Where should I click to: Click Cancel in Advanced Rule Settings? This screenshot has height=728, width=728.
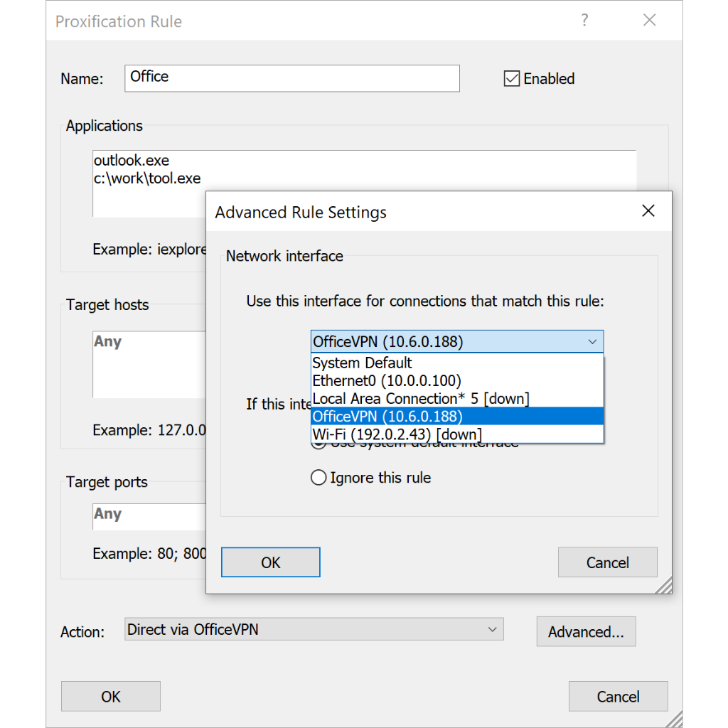607,562
